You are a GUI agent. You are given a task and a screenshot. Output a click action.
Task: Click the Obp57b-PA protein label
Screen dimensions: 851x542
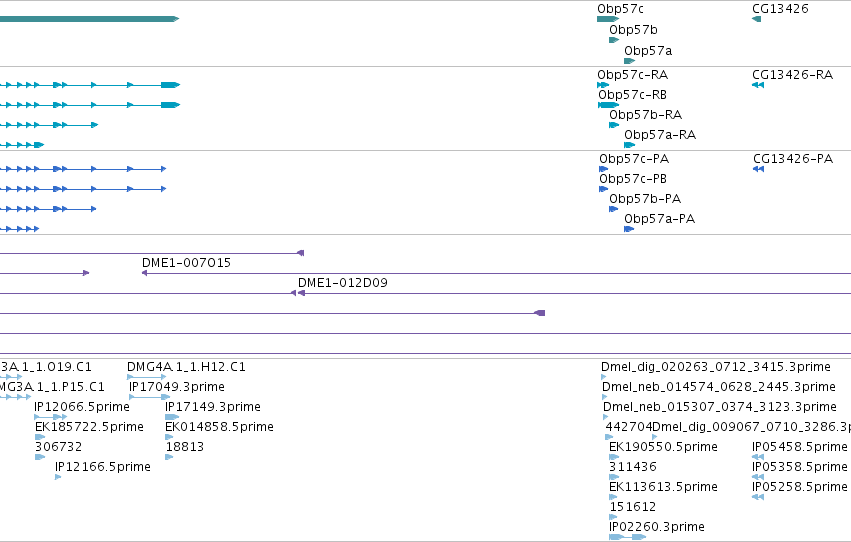(645, 199)
